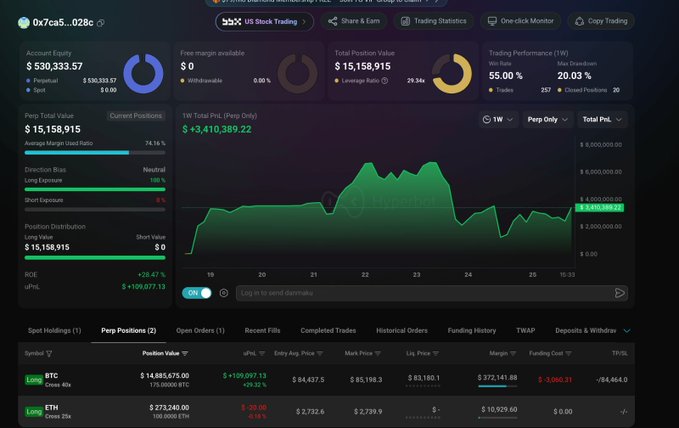Viewport: 679px width, 428px height.
Task: Switch to Perp Positions (2) tab
Action: [129, 331]
